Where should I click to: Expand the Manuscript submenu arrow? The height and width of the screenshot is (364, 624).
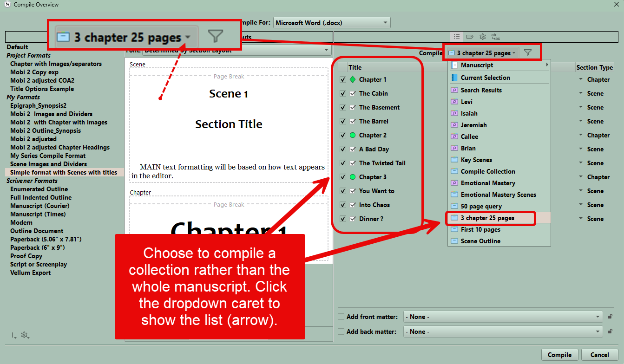(x=547, y=65)
